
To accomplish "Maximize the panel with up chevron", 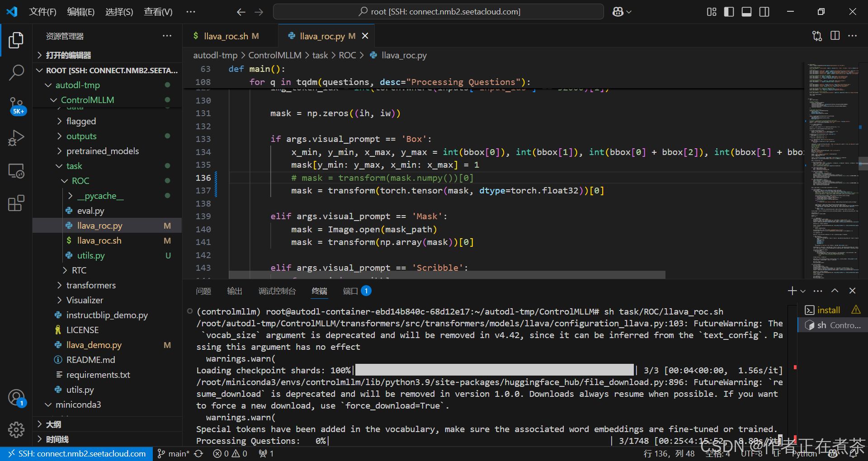I will coord(835,291).
